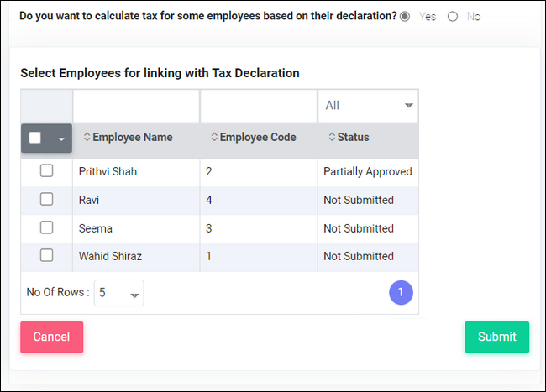The width and height of the screenshot is (546, 392).
Task: Choose the Yes radio button
Action: (x=405, y=16)
